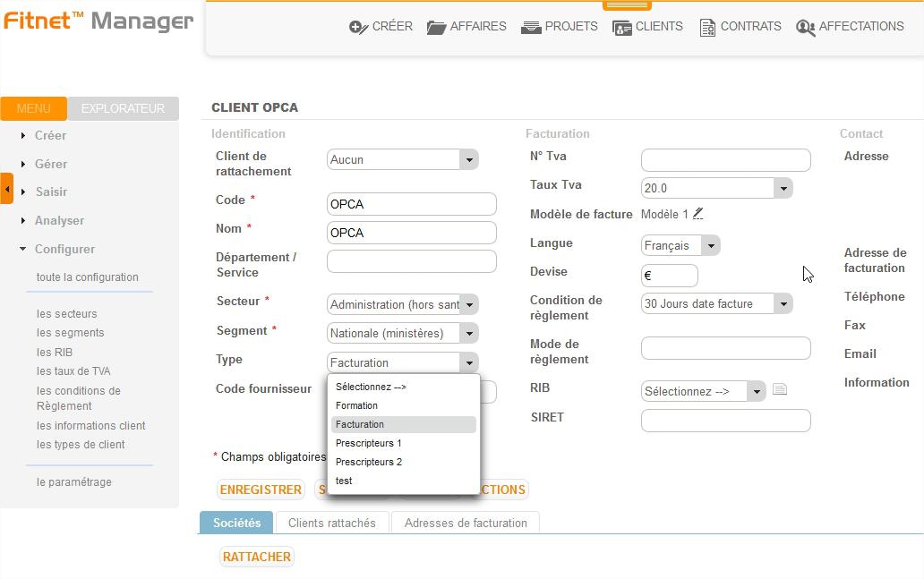Click the RATTACHER button
The height and width of the screenshot is (579, 924).
[x=257, y=557]
